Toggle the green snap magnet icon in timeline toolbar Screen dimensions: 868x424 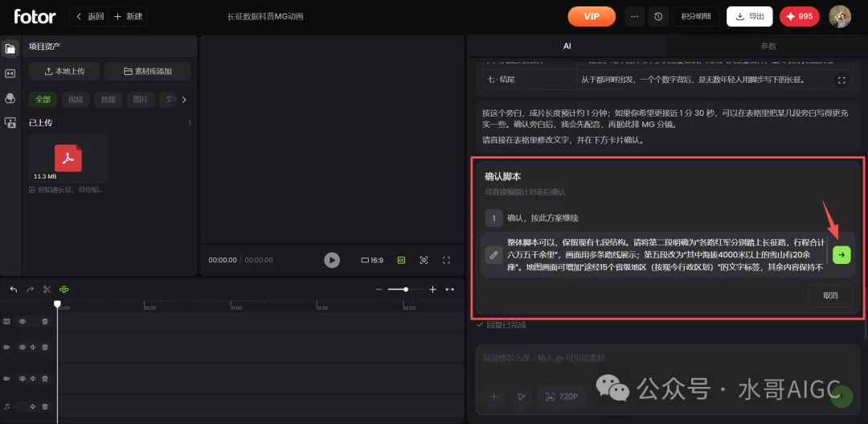pyautogui.click(x=64, y=290)
